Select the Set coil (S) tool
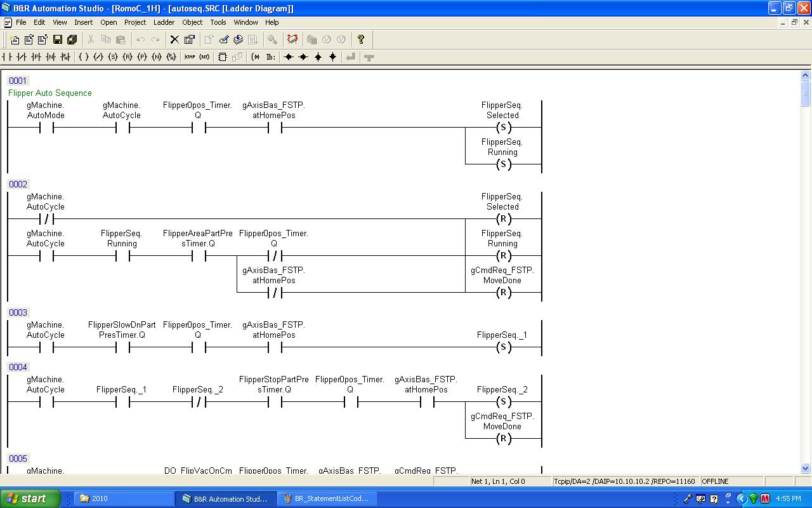This screenshot has width=812, height=508. click(x=113, y=57)
